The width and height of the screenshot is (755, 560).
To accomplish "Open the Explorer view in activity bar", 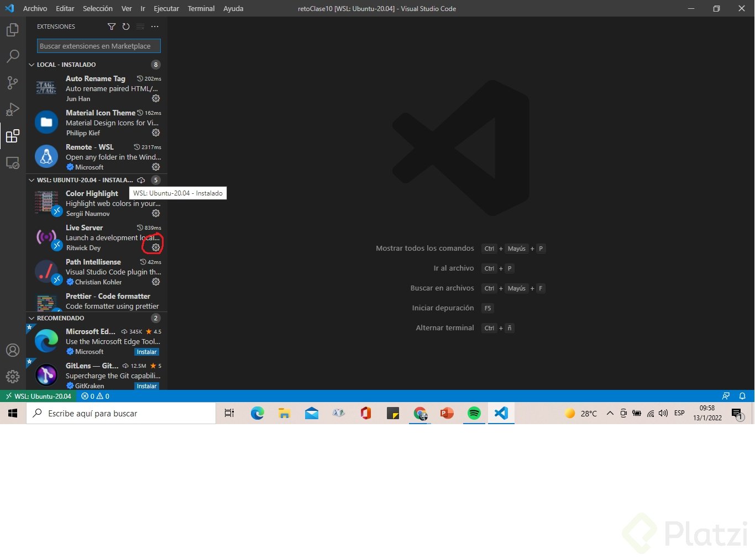I will coord(13,30).
